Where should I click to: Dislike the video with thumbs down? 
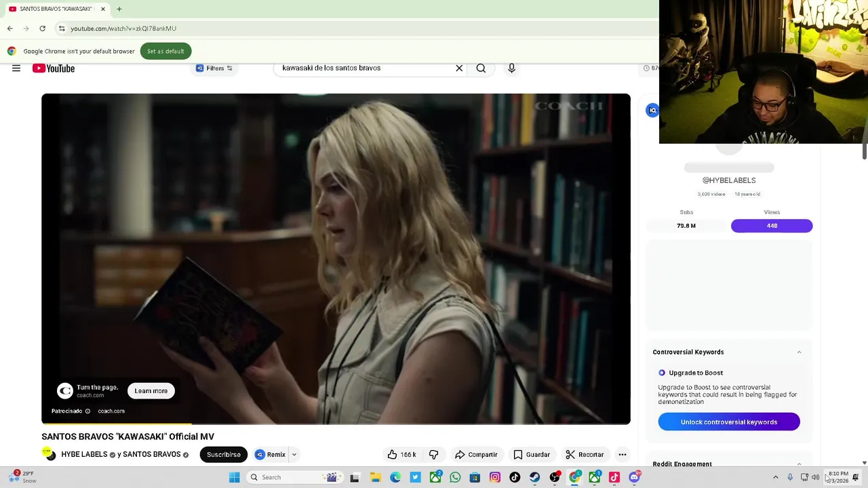[433, 455]
